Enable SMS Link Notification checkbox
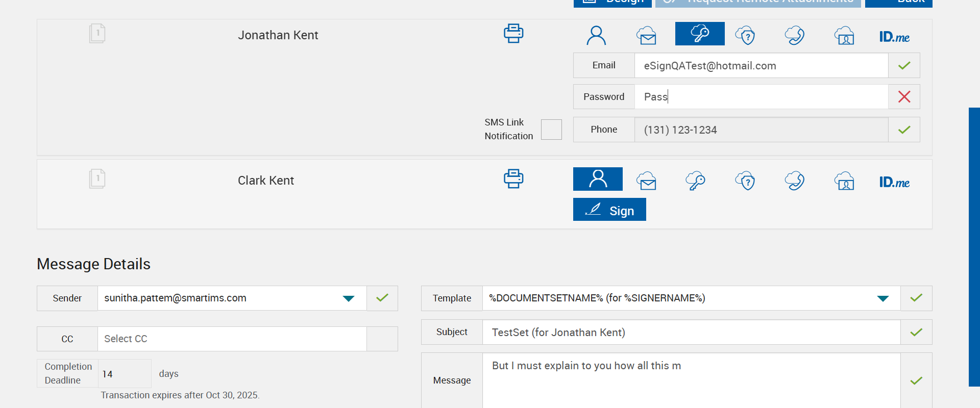 click(551, 130)
